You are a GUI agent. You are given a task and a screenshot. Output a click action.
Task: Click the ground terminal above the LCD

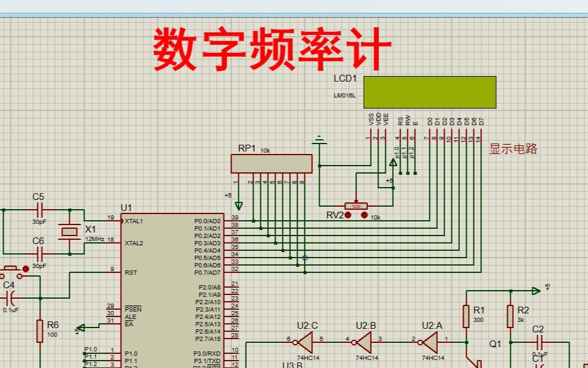tap(318, 139)
